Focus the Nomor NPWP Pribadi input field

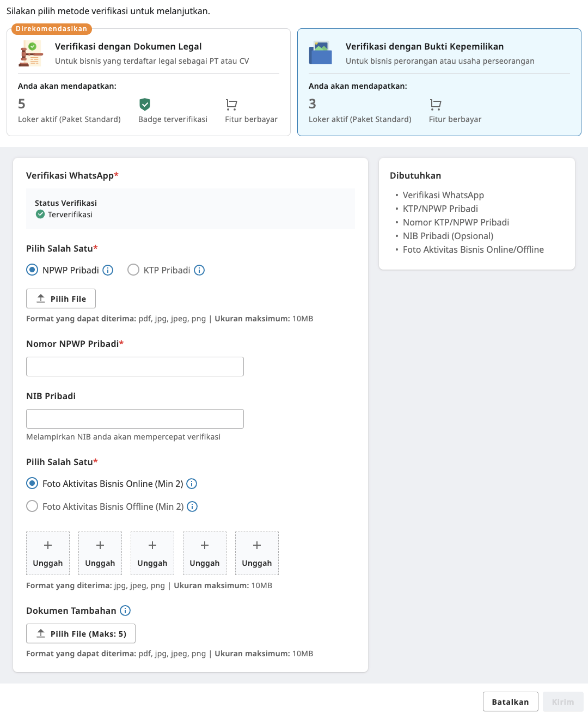(135, 367)
